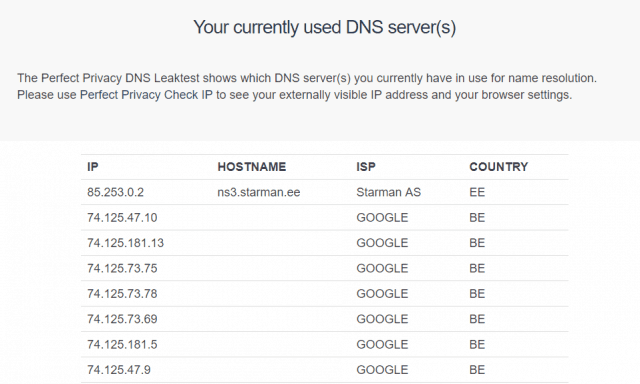Click BE in the 74.125.47.10 row

pyautogui.click(x=477, y=218)
